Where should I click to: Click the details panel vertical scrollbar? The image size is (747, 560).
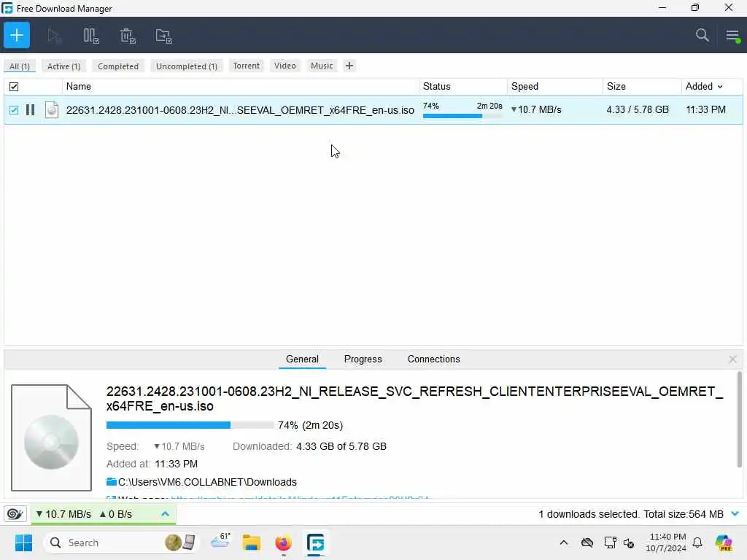pos(740,419)
